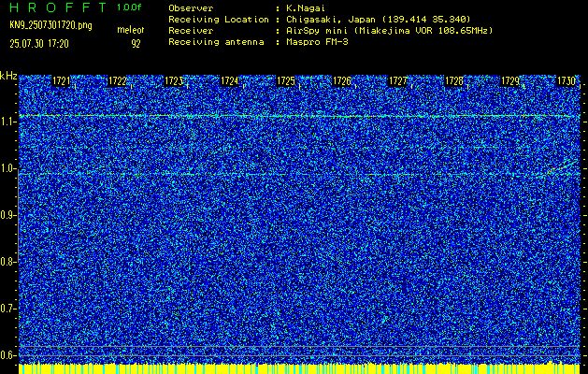
Task: Click the 0.7 frequency axis label
Action: pyautogui.click(x=7, y=309)
